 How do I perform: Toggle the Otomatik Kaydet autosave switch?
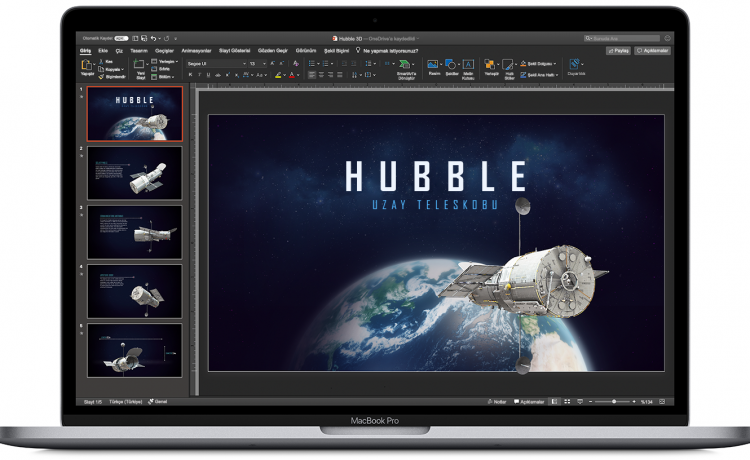tap(121, 38)
